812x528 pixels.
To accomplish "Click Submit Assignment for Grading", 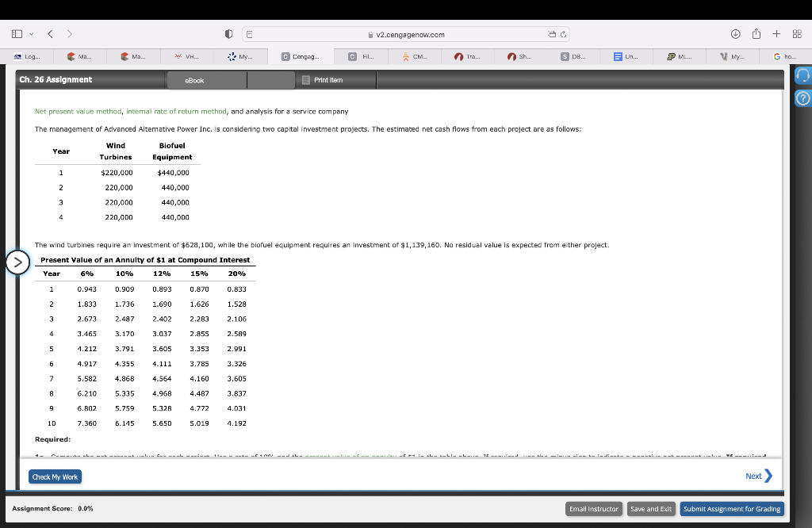I will tap(731, 508).
